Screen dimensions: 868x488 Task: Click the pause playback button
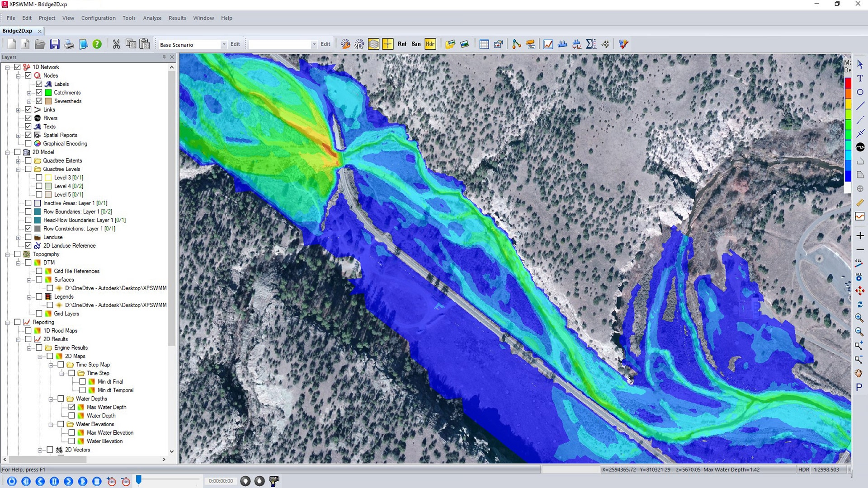[54, 481]
